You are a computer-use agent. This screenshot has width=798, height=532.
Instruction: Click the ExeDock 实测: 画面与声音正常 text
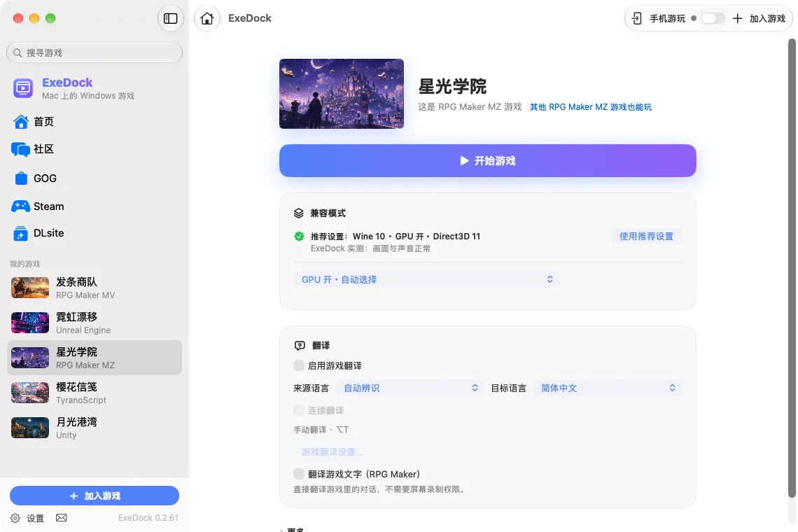pyautogui.click(x=370, y=248)
